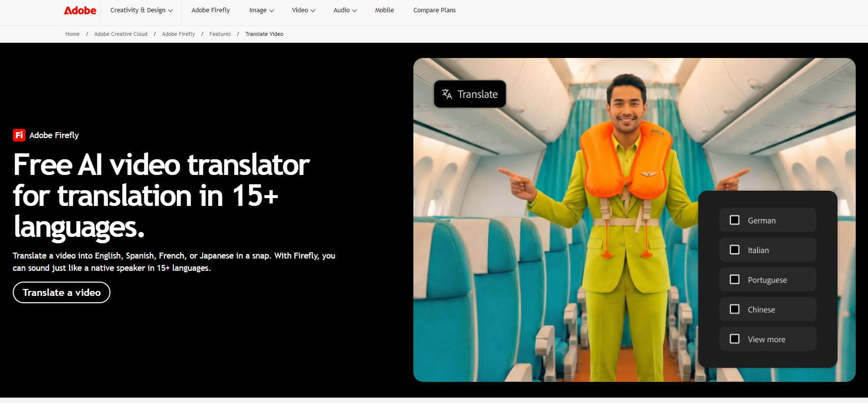The image size is (868, 403).
Task: Expand the Video dropdown menu
Action: coord(303,10)
